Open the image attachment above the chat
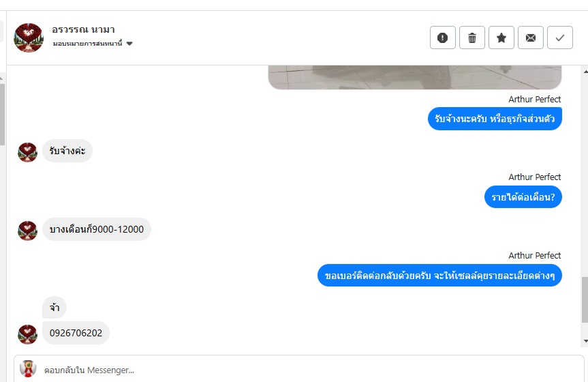The width and height of the screenshot is (588, 382). (x=415, y=77)
